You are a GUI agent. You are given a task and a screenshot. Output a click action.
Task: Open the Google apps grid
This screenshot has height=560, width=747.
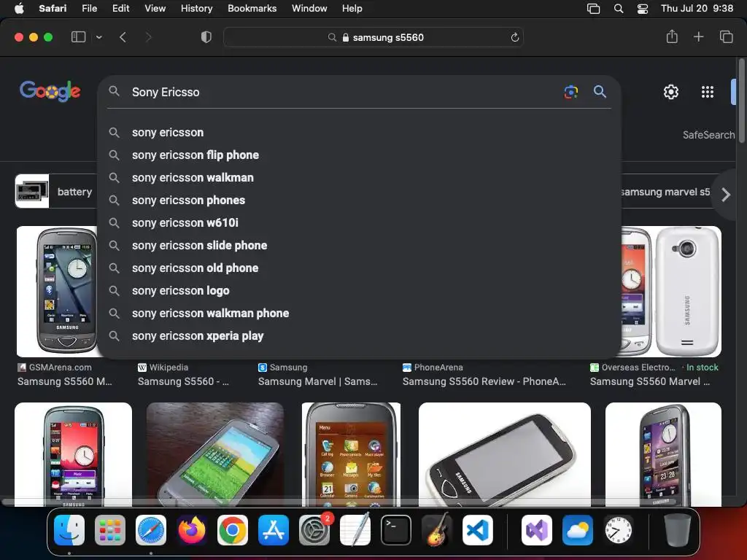click(x=708, y=92)
